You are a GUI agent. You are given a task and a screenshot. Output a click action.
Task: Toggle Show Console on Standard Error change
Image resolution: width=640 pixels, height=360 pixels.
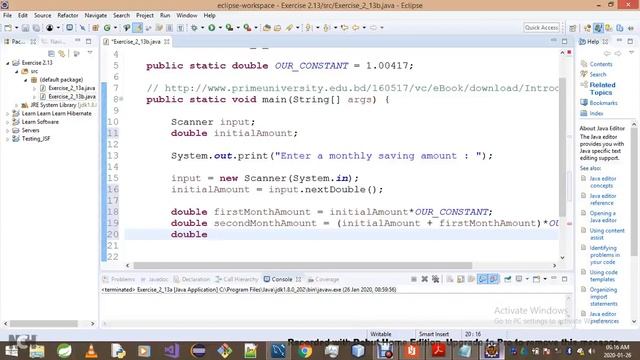[x=493, y=279]
